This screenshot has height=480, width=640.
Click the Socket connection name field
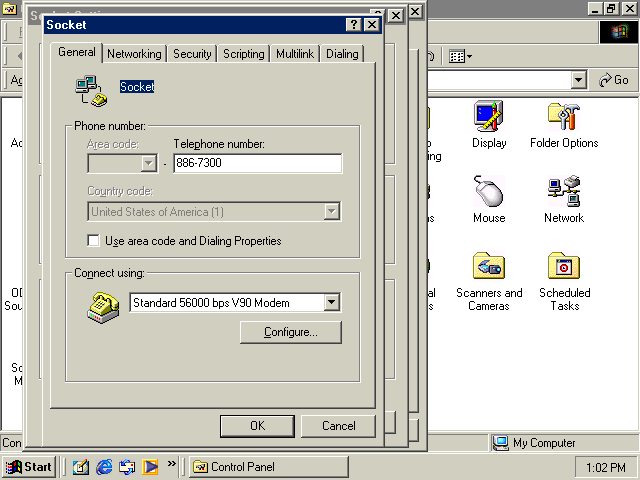[x=137, y=87]
